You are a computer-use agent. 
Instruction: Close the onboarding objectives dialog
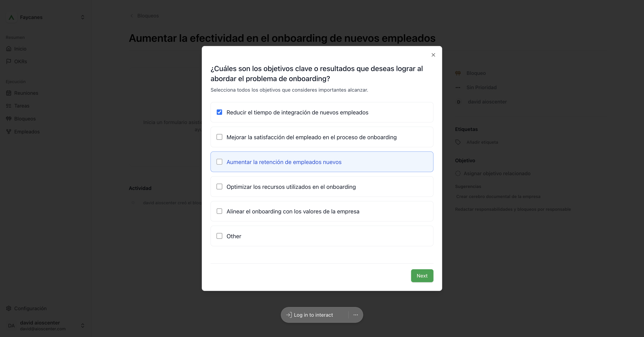pos(433,55)
